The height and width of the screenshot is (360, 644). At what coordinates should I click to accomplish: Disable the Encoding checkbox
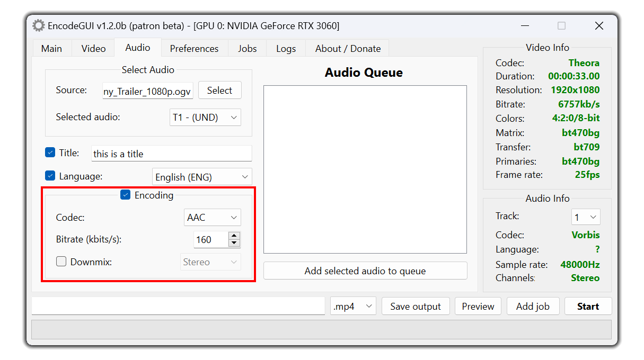tap(126, 195)
